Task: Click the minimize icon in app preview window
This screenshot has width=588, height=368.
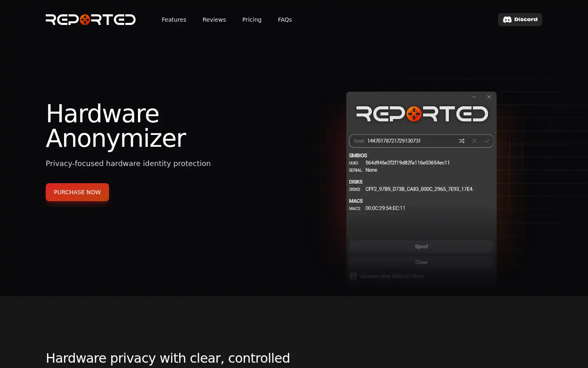Action: (474, 97)
